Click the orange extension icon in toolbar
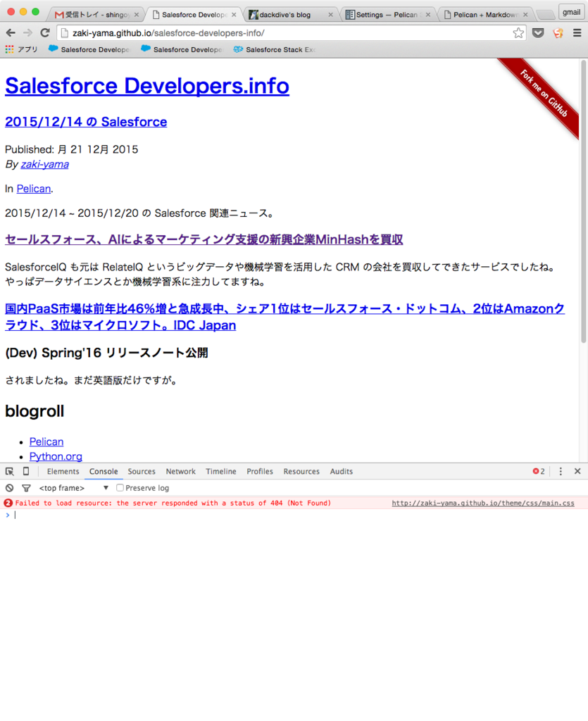This screenshot has width=588, height=721. 558,32
